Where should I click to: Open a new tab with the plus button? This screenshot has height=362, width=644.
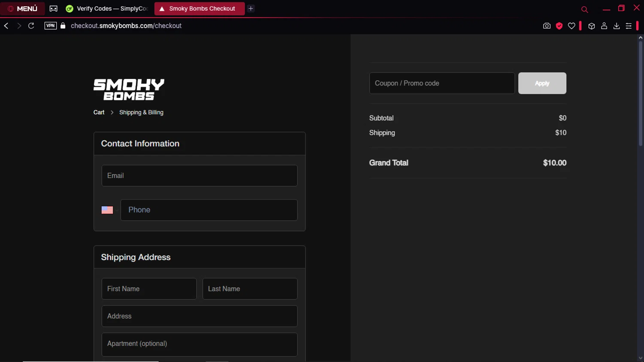click(x=251, y=9)
